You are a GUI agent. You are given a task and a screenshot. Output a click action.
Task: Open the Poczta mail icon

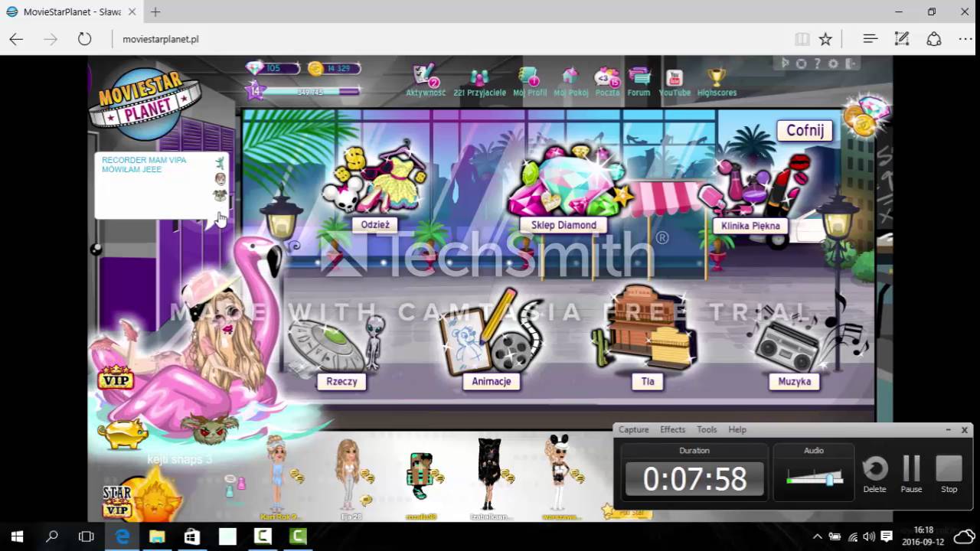pos(607,82)
